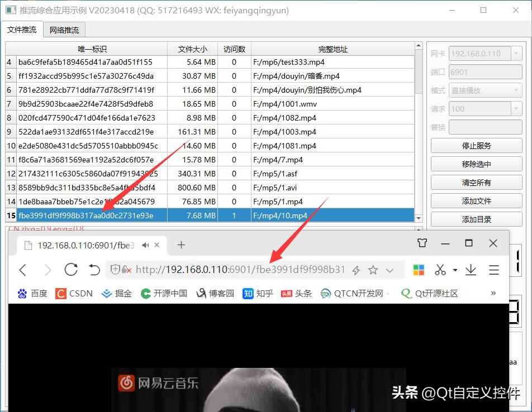Bookmark the current page via star icon
The width and height of the screenshot is (532, 412).
[373, 270]
